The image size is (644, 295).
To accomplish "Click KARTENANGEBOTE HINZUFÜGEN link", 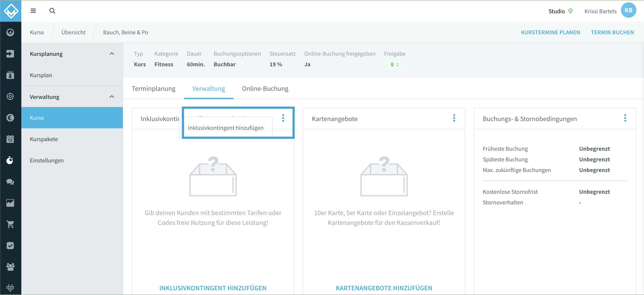I will point(384,288).
